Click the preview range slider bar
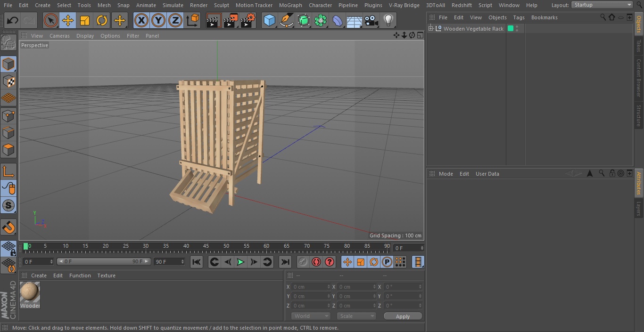The height and width of the screenshot is (332, 644). [104, 261]
